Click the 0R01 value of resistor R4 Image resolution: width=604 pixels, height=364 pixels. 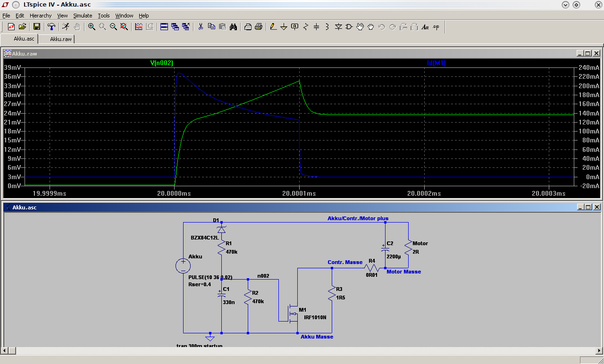click(372, 274)
